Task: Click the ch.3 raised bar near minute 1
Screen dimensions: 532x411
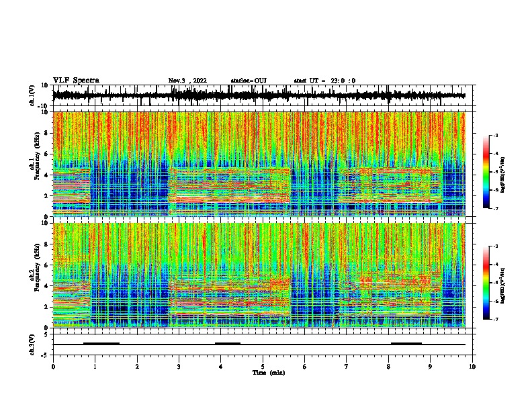Action: (x=101, y=343)
